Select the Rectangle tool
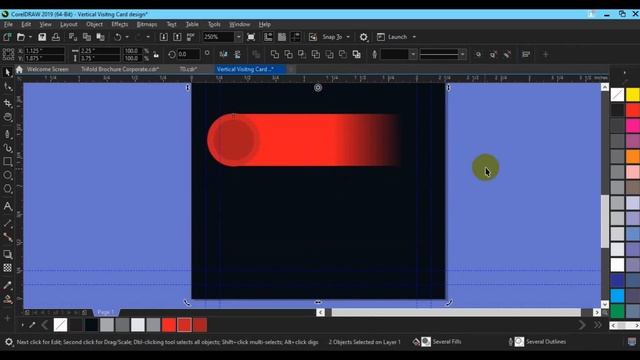Viewport: 640px width, 360px height. (x=7, y=162)
